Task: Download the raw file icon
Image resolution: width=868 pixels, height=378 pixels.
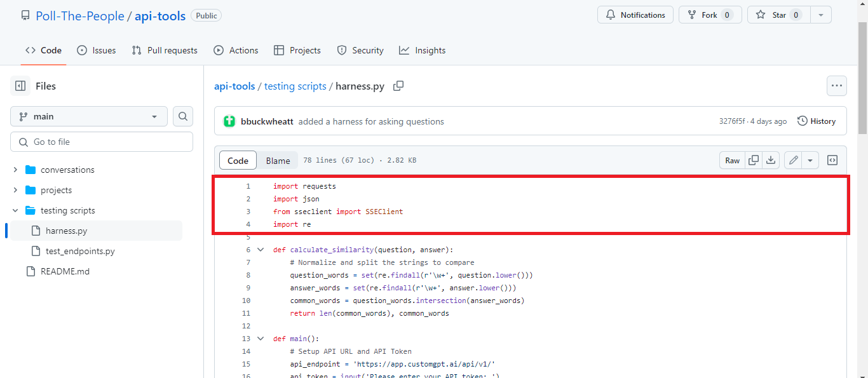Action: click(x=771, y=160)
